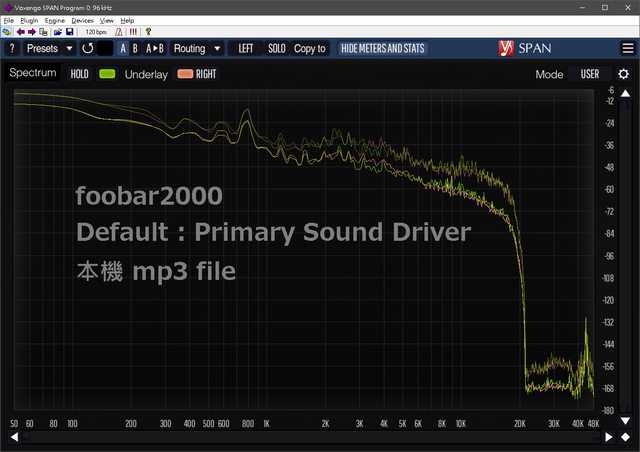Toggle the HOLD spectrum button
Viewport: 640px width, 452px height.
coord(80,74)
